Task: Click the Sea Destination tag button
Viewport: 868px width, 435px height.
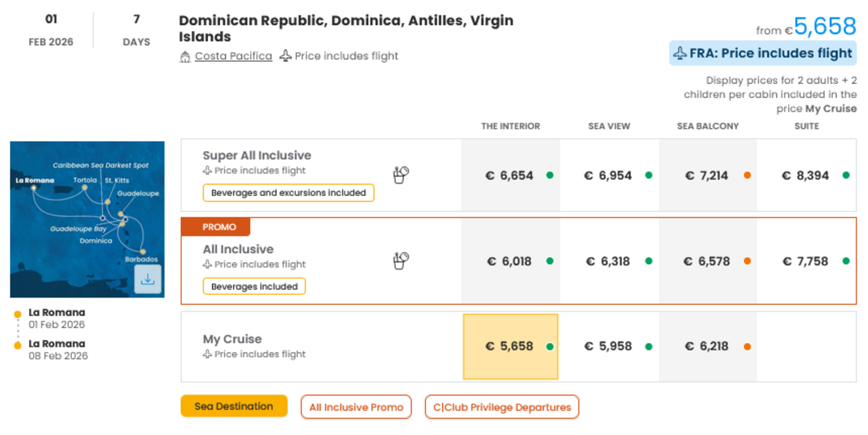Action: tap(234, 406)
